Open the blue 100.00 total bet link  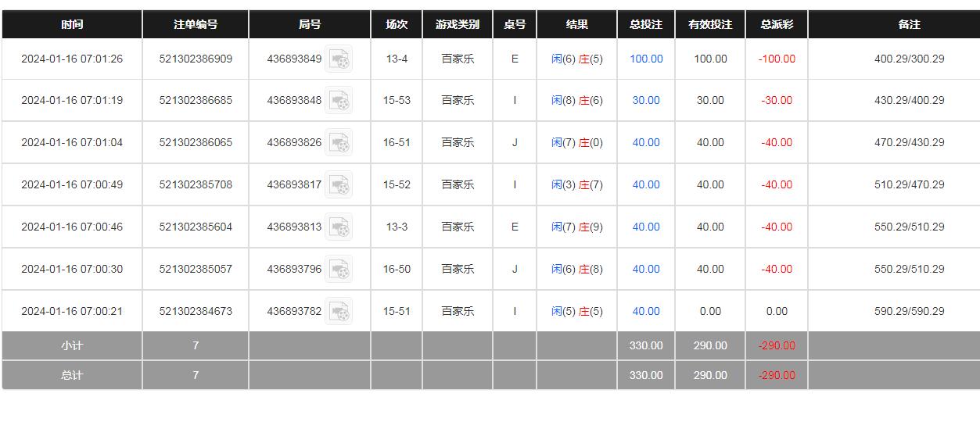pos(646,59)
